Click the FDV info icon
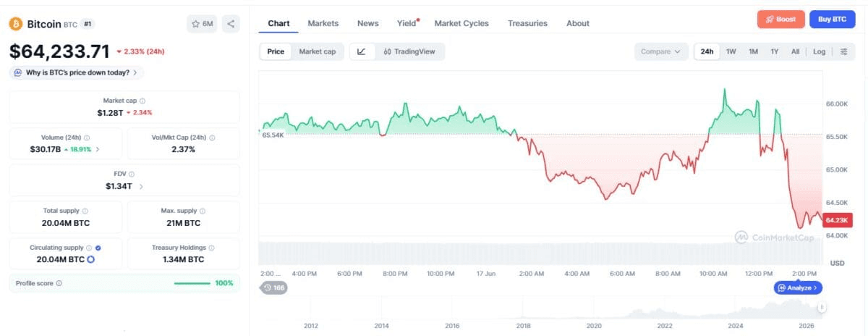 coord(132,174)
